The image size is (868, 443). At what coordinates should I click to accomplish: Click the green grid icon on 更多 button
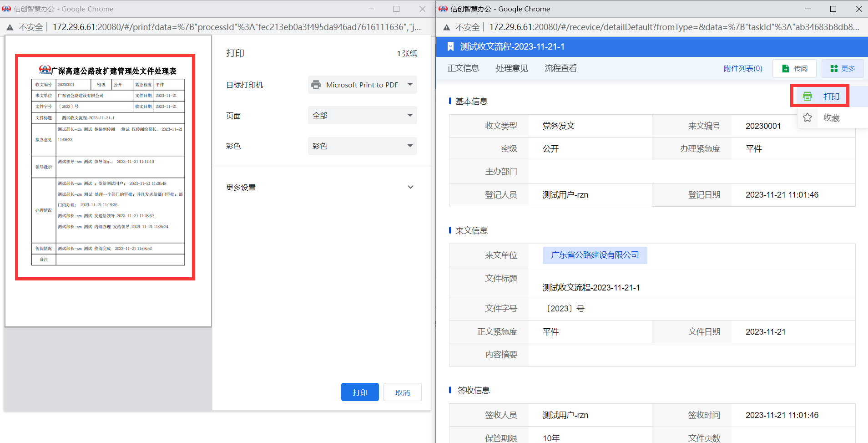[x=834, y=68]
